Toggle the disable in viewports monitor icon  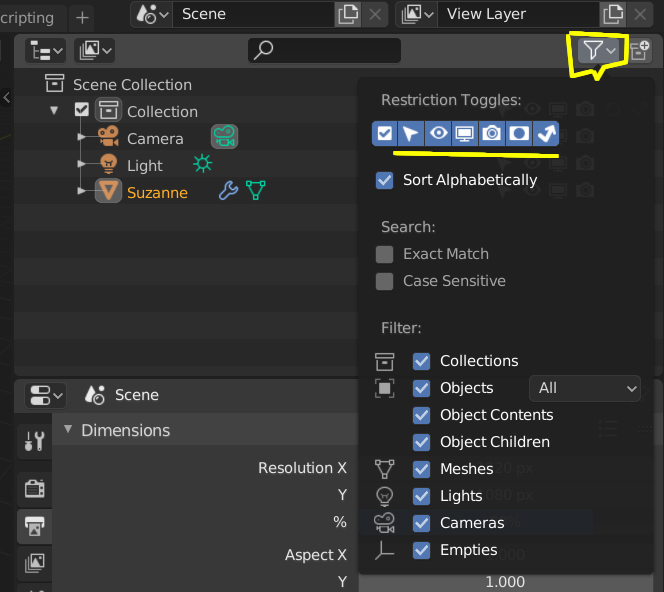[x=464, y=133]
